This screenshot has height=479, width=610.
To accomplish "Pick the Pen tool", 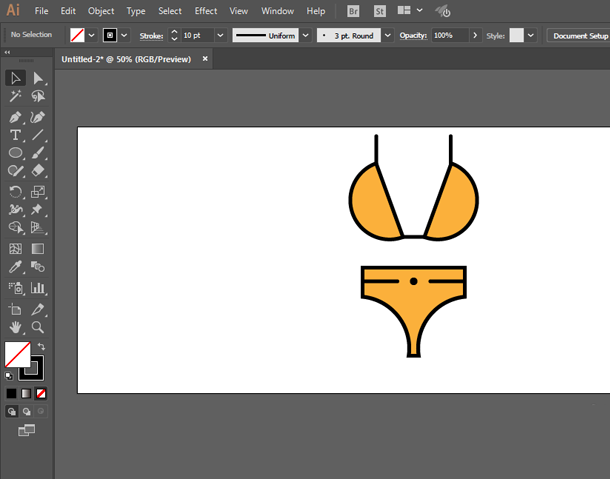I will click(16, 116).
